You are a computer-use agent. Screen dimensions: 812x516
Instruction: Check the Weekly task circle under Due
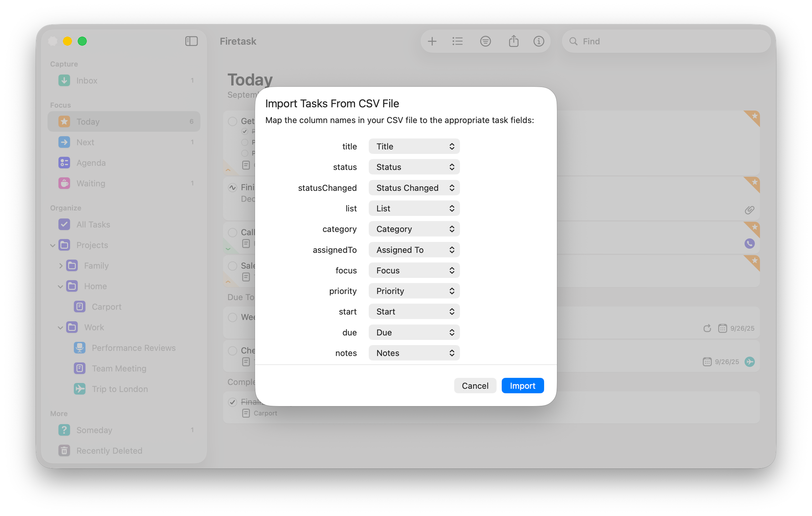click(232, 317)
